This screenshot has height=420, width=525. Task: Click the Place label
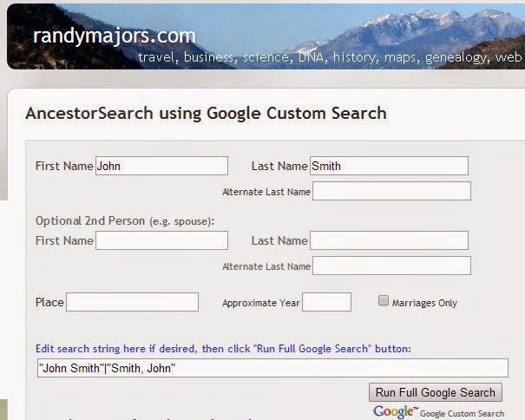[x=49, y=303]
